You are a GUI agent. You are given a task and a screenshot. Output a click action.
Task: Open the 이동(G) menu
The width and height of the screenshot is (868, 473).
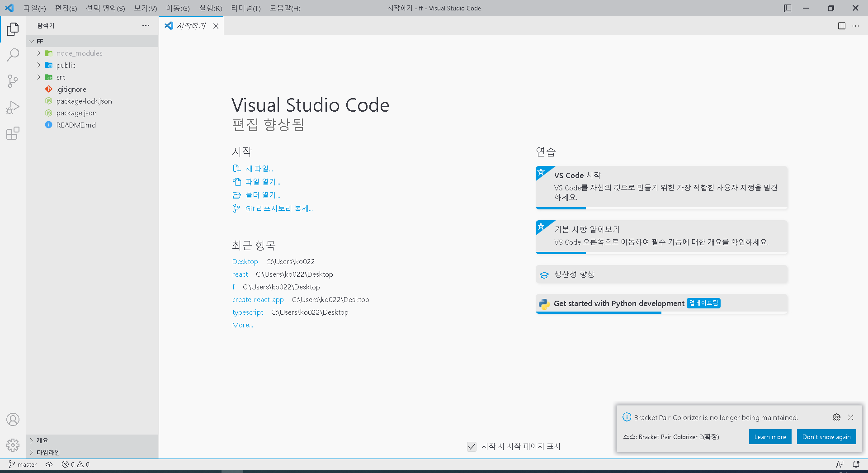click(178, 8)
